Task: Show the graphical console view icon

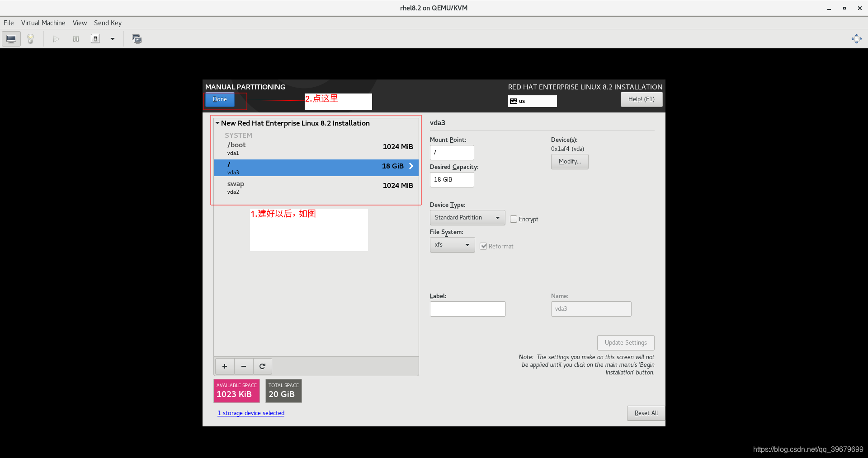Action: point(11,39)
